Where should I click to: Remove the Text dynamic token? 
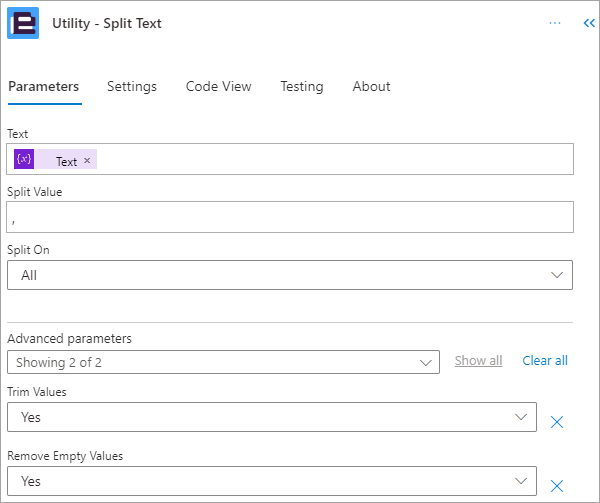pos(87,160)
